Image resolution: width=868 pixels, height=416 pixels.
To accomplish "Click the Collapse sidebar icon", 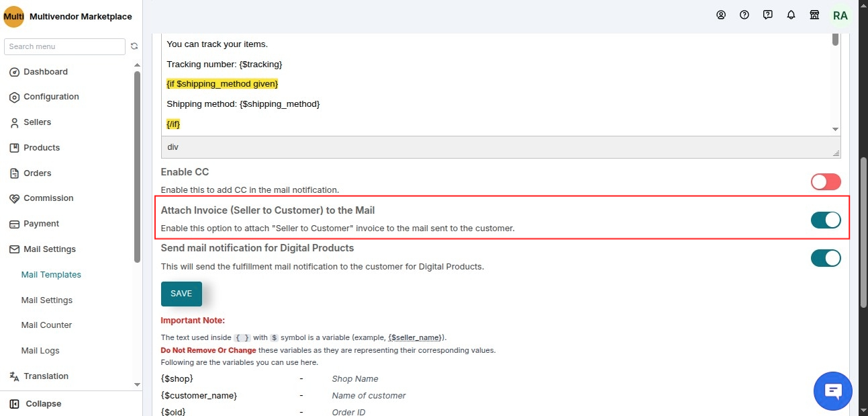I will point(14,404).
